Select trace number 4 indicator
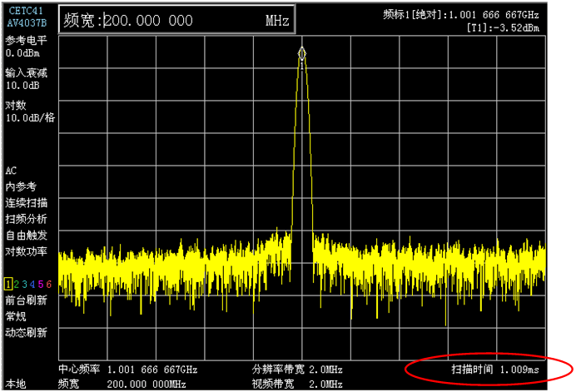Image resolution: width=576 pixels, height=392 pixels. (32, 284)
